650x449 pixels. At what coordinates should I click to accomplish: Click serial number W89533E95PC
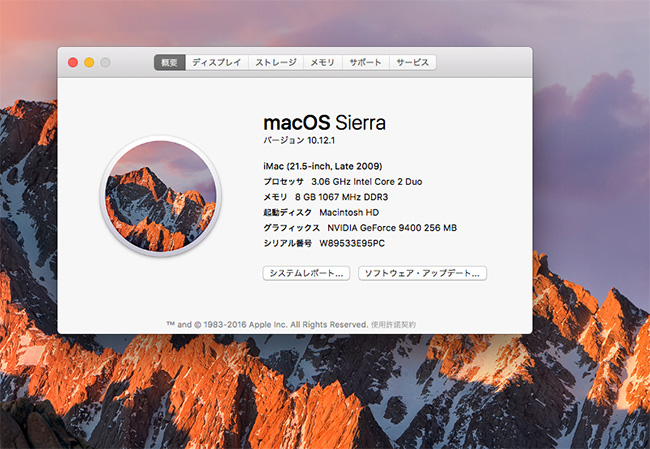[352, 243]
